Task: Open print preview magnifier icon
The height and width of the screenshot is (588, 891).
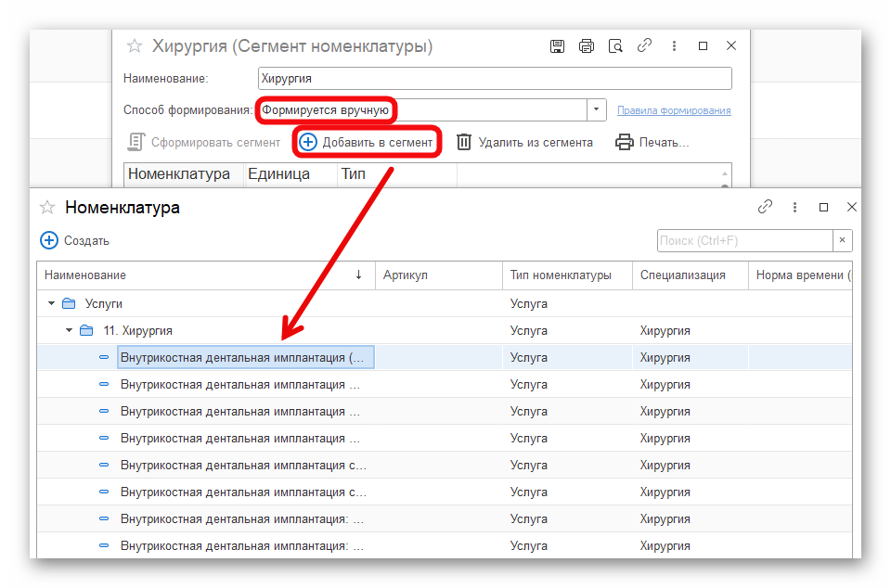Action: (614, 46)
